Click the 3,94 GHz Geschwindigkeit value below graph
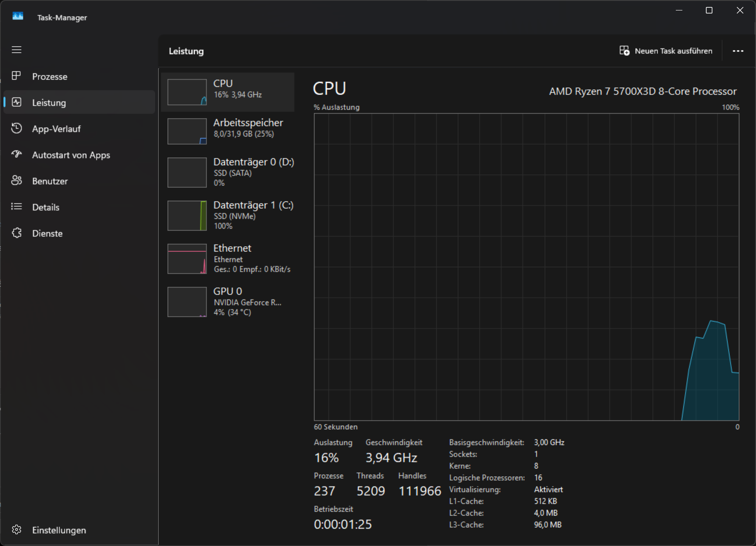 (x=391, y=458)
